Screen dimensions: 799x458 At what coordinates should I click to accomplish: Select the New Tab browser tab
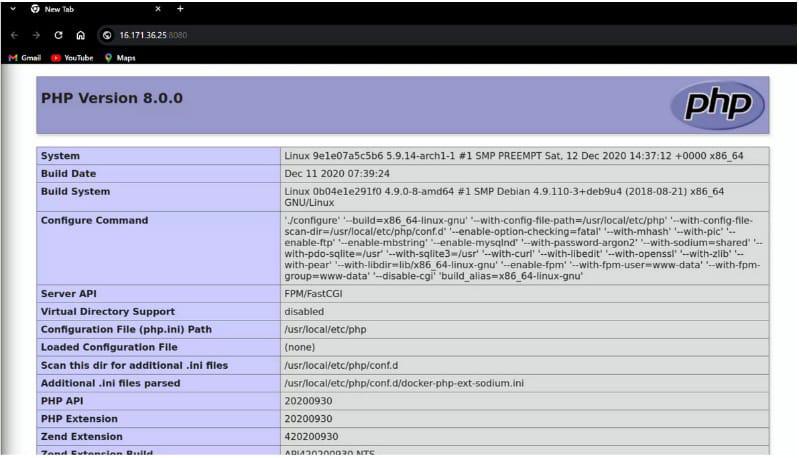point(95,9)
